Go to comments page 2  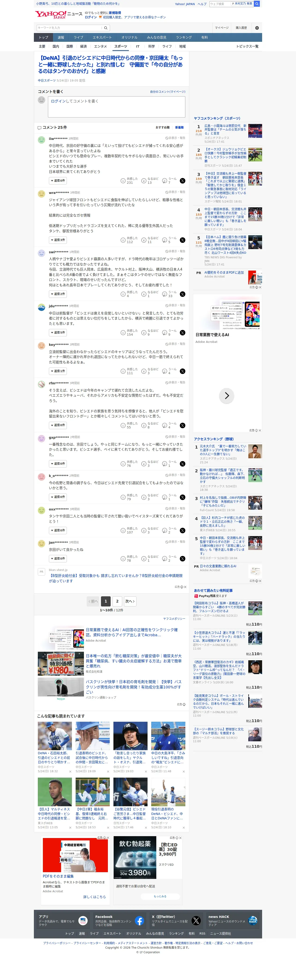(x=117, y=601)
